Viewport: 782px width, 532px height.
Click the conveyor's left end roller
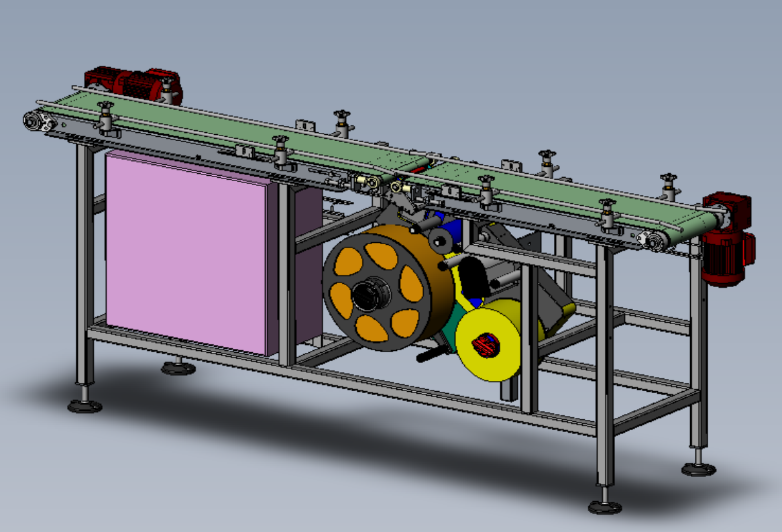click(34, 121)
